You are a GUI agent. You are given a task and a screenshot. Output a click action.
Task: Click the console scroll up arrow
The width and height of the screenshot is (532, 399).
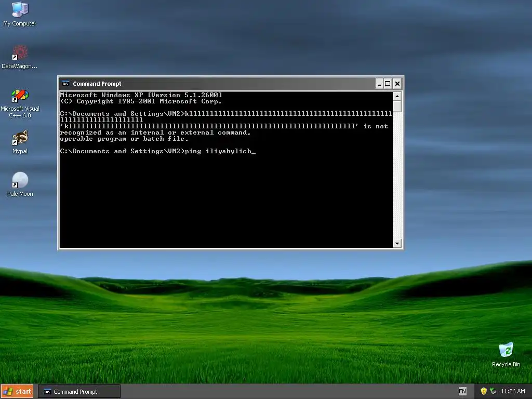click(397, 96)
